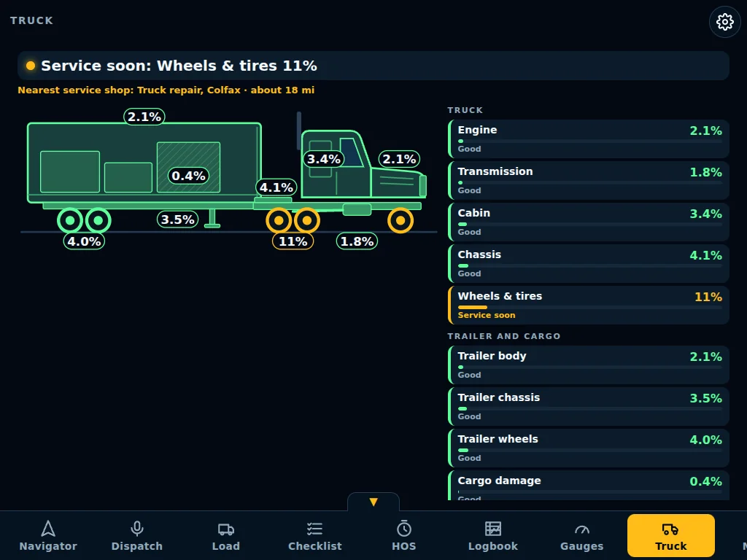Screen dimensions: 747x560
Task: Open the Gauges tab
Action: pos(581,535)
